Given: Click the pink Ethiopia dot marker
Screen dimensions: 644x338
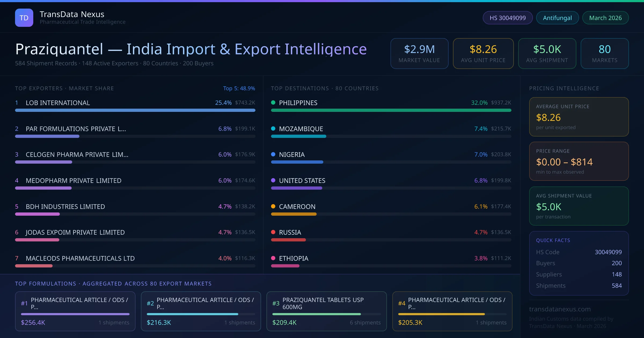Looking at the screenshot, I should [x=273, y=258].
